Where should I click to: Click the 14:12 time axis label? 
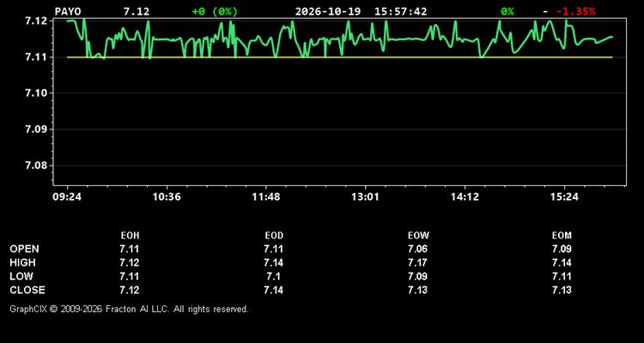[x=465, y=197]
